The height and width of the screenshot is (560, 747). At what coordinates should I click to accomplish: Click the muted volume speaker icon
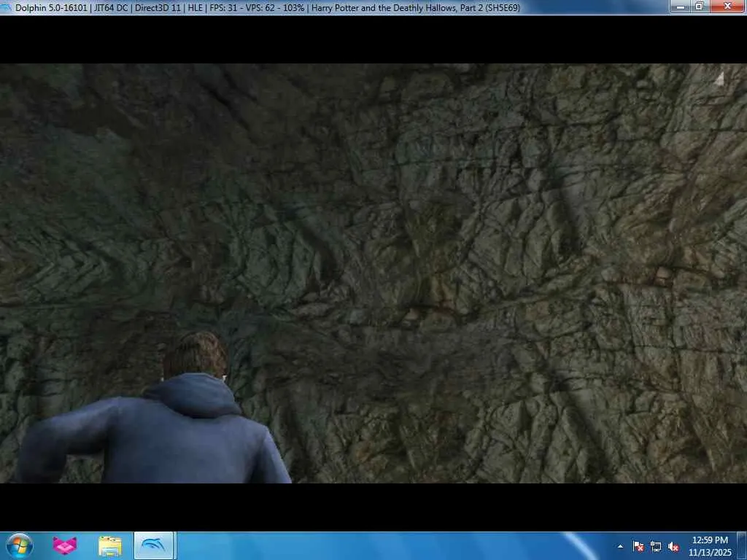point(673,547)
